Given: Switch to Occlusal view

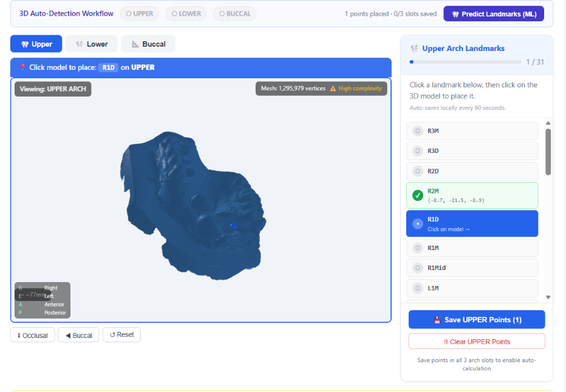Looking at the screenshot, I should (32, 335).
